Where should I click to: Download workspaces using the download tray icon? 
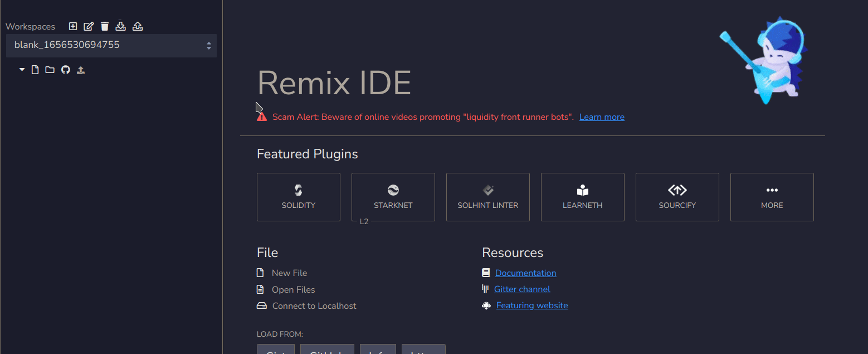pos(121,26)
